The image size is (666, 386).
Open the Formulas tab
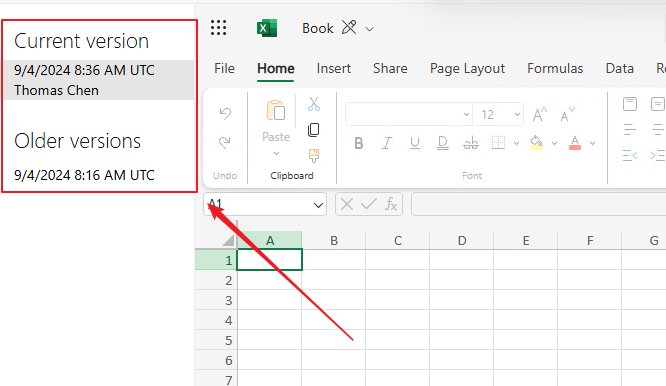[x=555, y=68]
